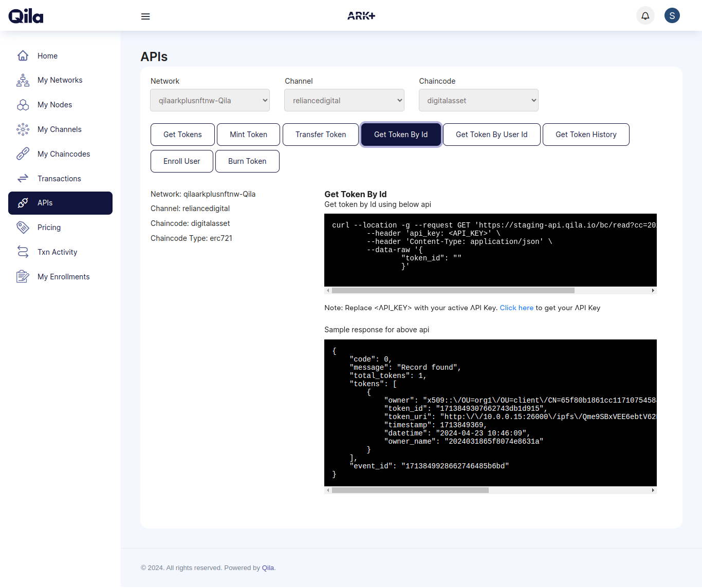This screenshot has height=588, width=702.
Task: Open Transactions page
Action: pyautogui.click(x=60, y=178)
